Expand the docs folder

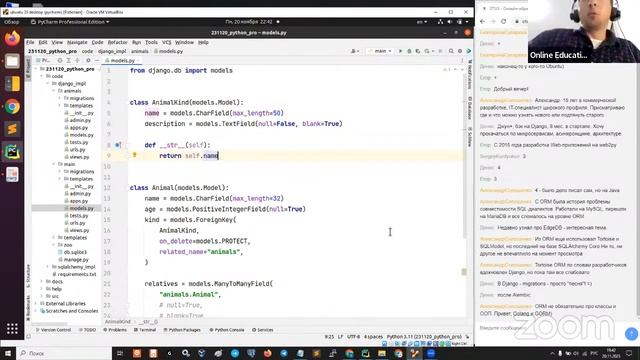point(42,282)
